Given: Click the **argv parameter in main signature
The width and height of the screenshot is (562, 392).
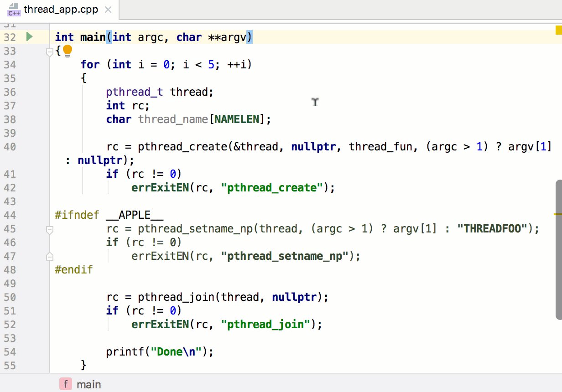Looking at the screenshot, I should [x=227, y=37].
